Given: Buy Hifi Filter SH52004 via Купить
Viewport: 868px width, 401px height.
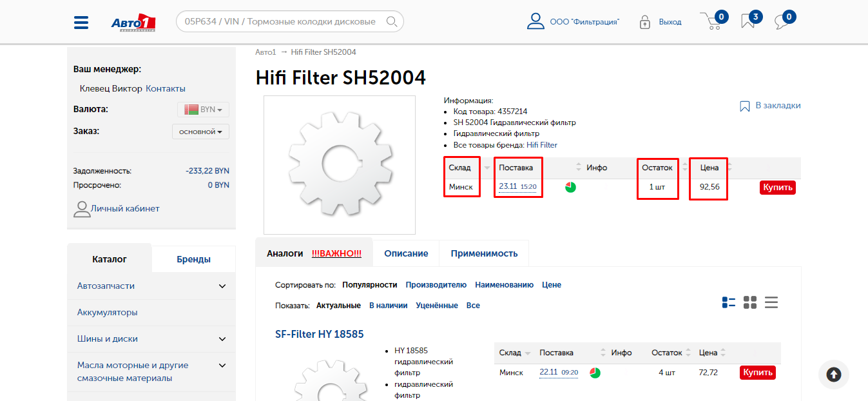Looking at the screenshot, I should point(778,188).
